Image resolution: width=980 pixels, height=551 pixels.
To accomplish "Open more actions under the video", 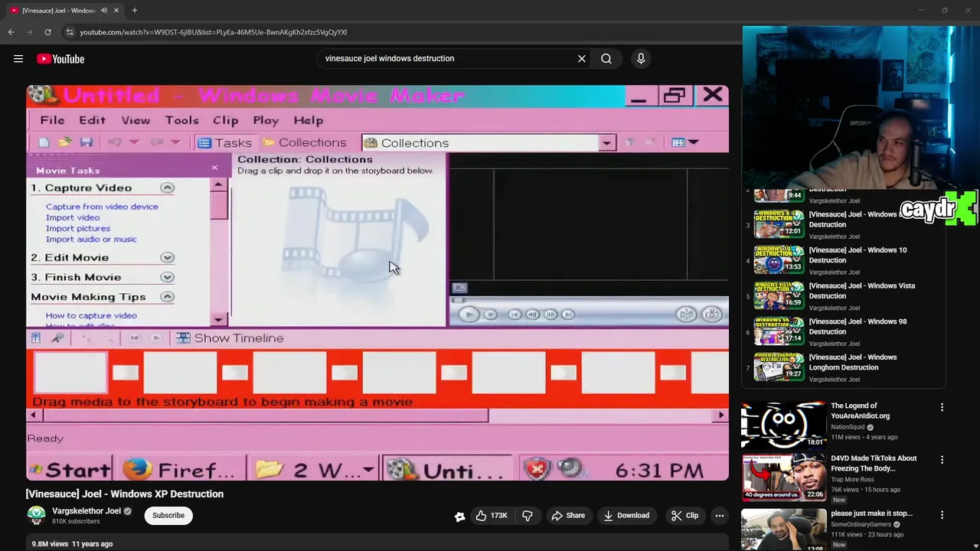I will tap(719, 515).
